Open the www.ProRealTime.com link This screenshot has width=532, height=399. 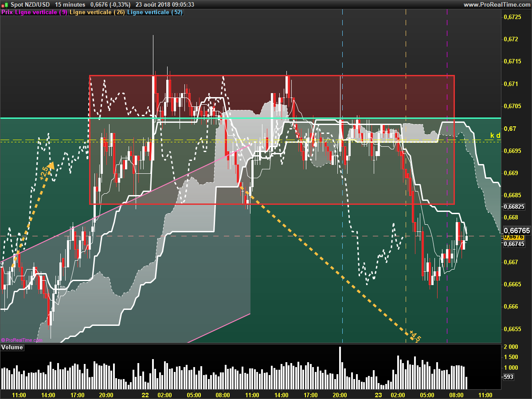tap(497, 4)
